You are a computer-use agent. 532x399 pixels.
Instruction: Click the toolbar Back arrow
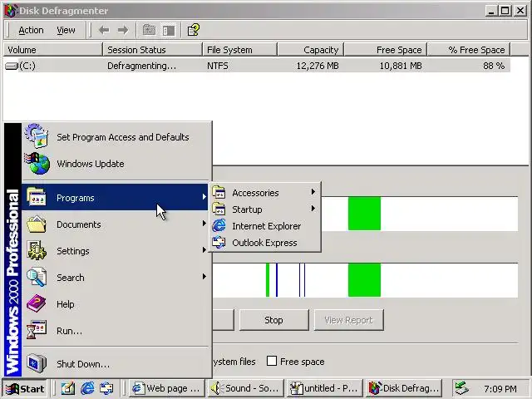(x=104, y=30)
